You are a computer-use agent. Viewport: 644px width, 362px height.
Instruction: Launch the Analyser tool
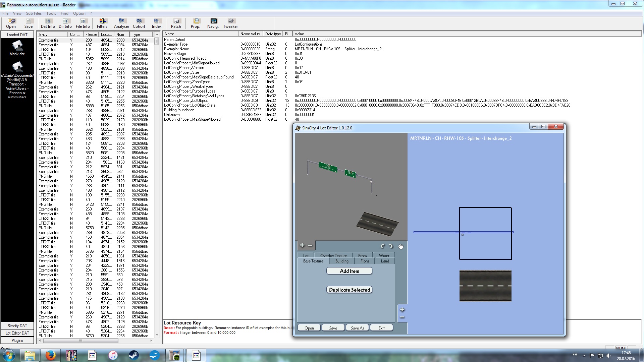121,23
